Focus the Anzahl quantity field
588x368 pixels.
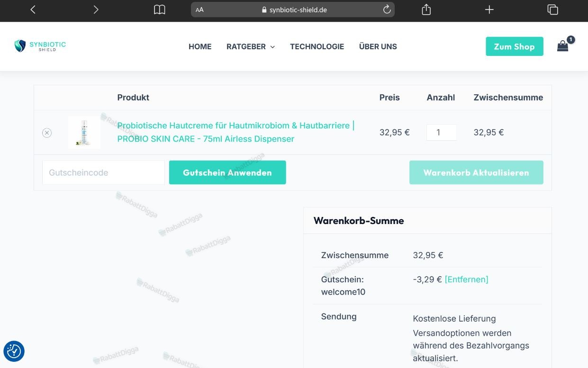point(442,133)
